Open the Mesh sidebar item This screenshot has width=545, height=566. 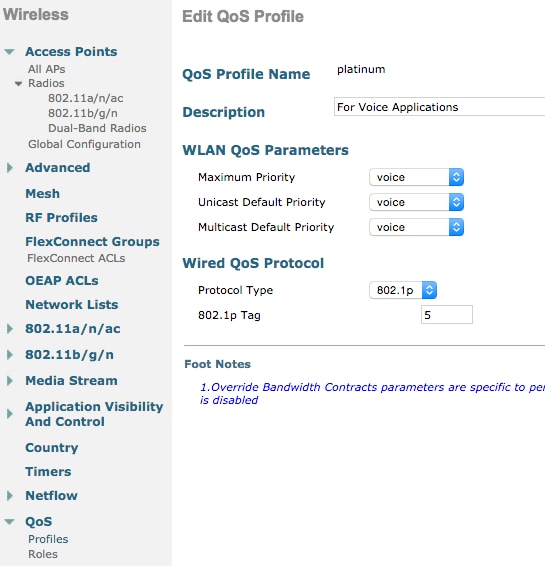pos(43,194)
